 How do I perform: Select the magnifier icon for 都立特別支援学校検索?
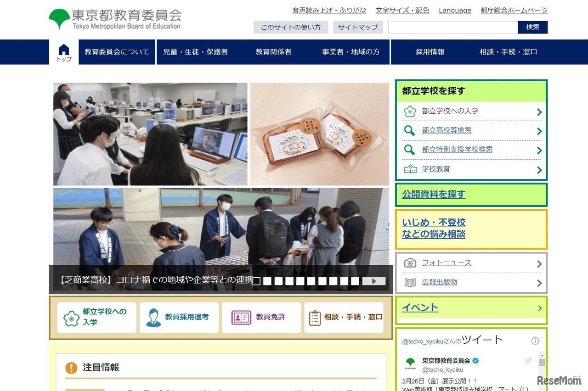click(411, 149)
